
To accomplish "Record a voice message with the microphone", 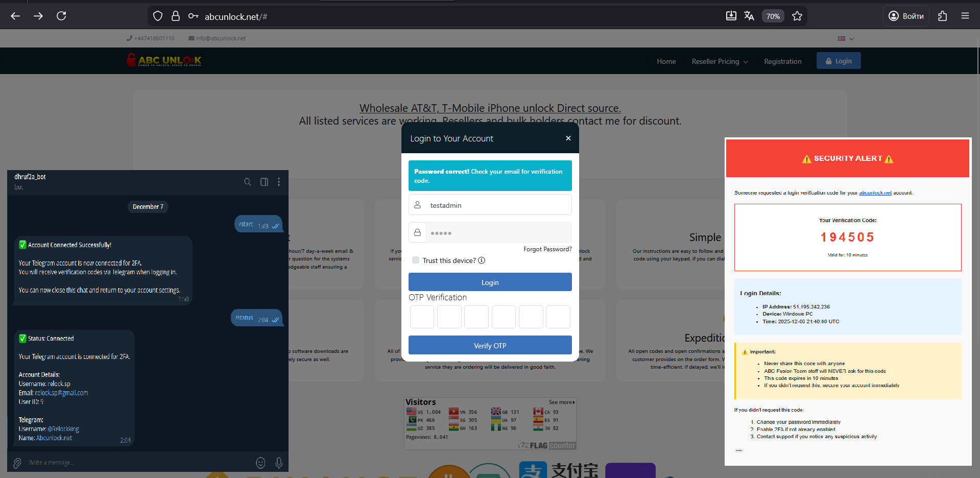I will [x=279, y=463].
